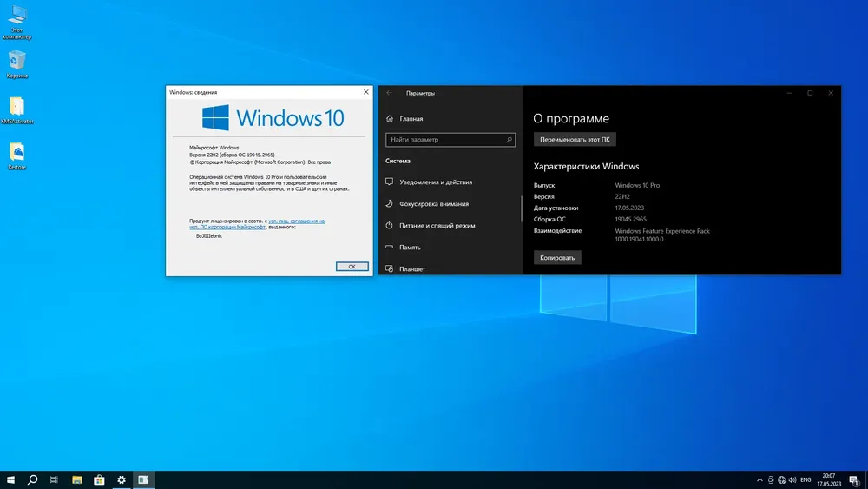
Task: Launch Microsoft Store from the taskbar
Action: [x=99, y=479]
